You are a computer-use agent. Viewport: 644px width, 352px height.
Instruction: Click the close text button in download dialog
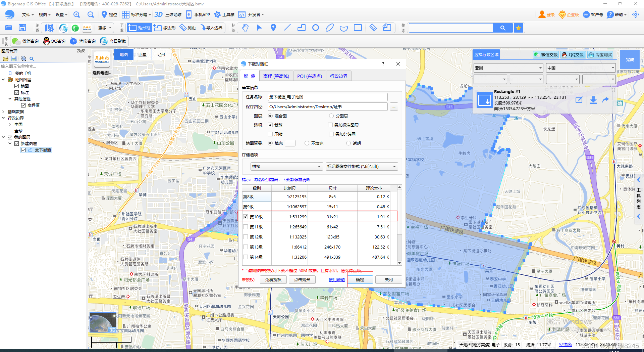[x=389, y=279]
